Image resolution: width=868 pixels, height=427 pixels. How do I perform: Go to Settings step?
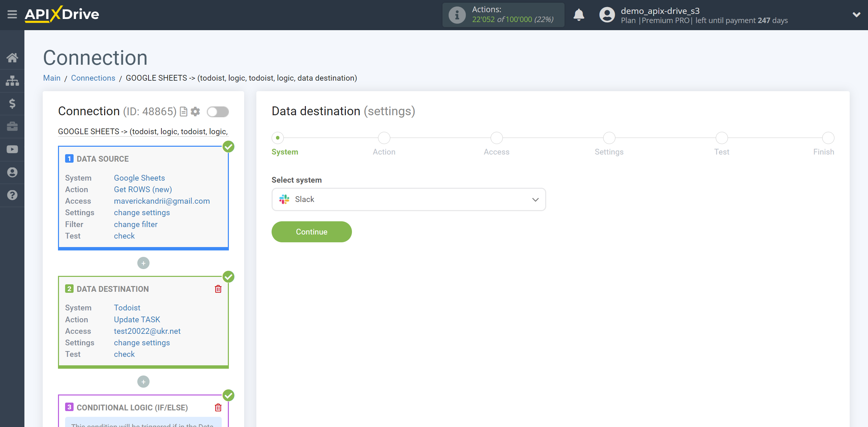(609, 138)
